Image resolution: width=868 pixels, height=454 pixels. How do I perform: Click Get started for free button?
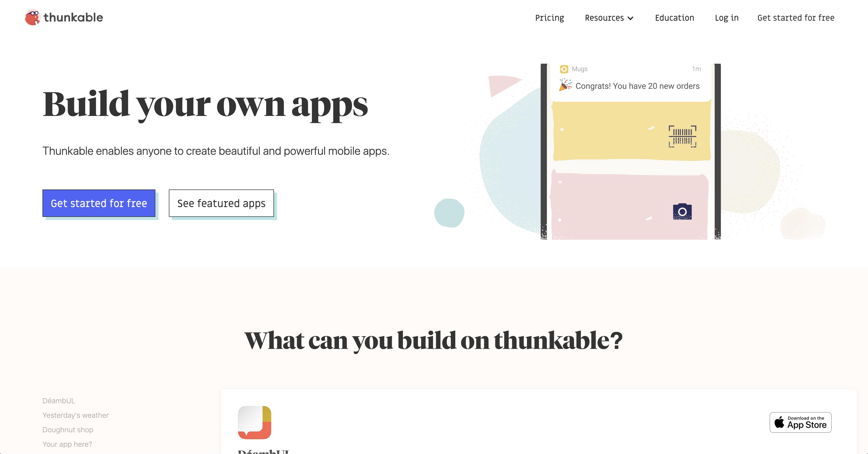click(x=99, y=203)
